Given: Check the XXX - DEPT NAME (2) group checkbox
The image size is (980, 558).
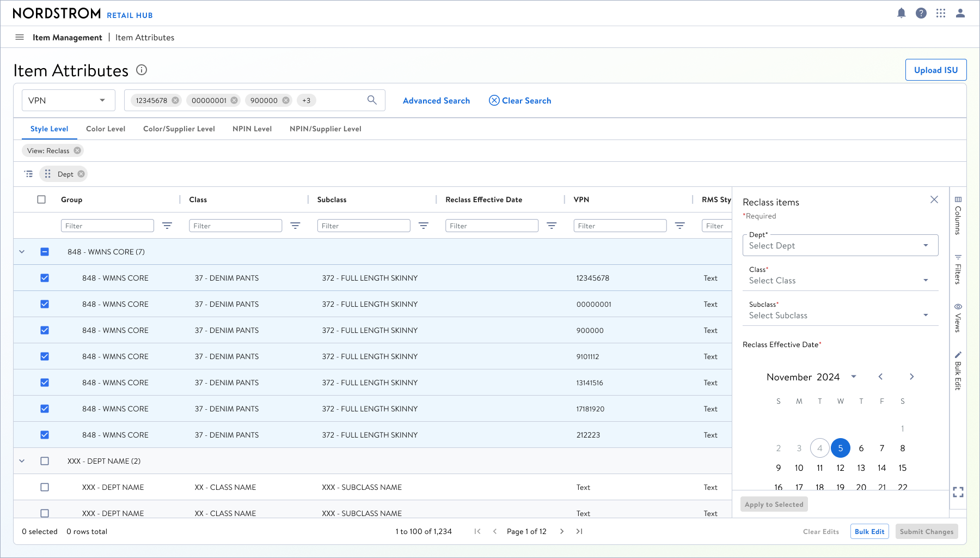Looking at the screenshot, I should [45, 461].
